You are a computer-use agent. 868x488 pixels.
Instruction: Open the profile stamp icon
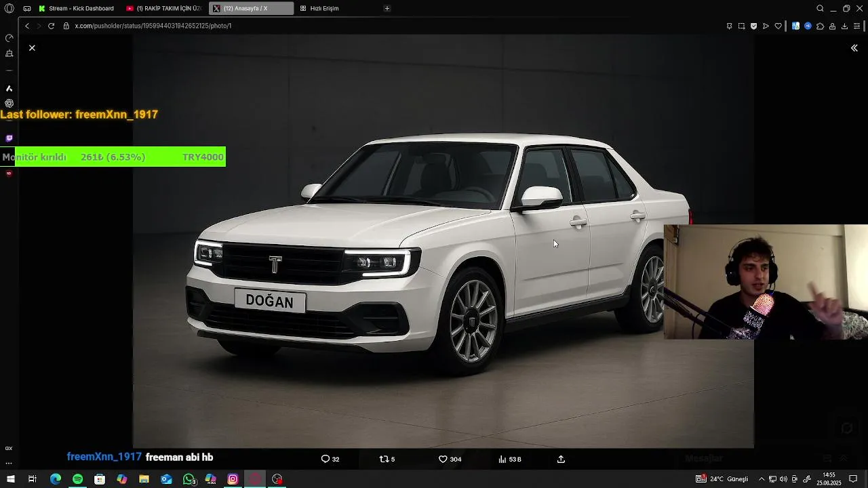832,26
